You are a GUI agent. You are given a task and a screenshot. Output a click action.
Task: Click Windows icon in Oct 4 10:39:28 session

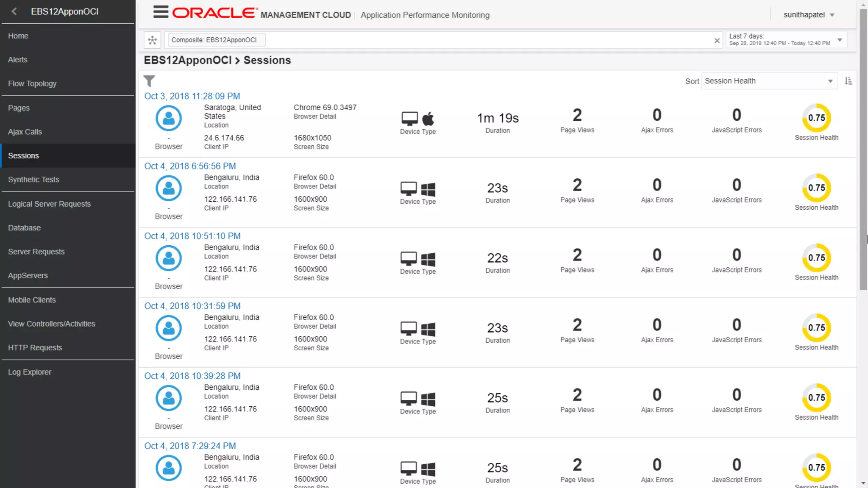428,399
